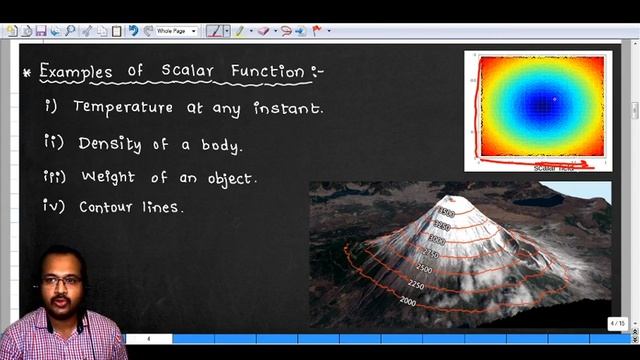
Task: Click the Cut scissors icon
Action: point(87,31)
